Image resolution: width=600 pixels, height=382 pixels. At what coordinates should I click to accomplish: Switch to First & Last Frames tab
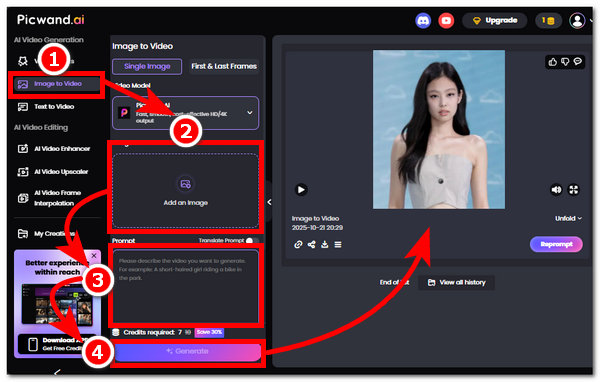pos(224,66)
